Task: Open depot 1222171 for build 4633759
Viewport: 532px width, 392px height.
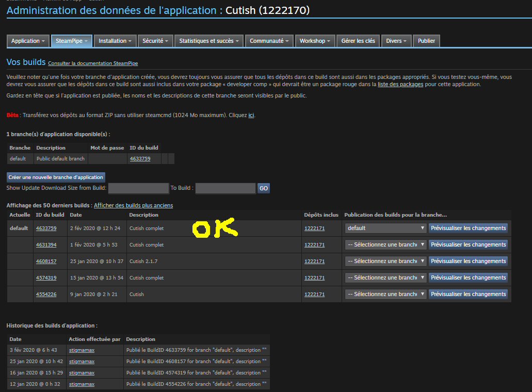Action: pyautogui.click(x=315, y=228)
